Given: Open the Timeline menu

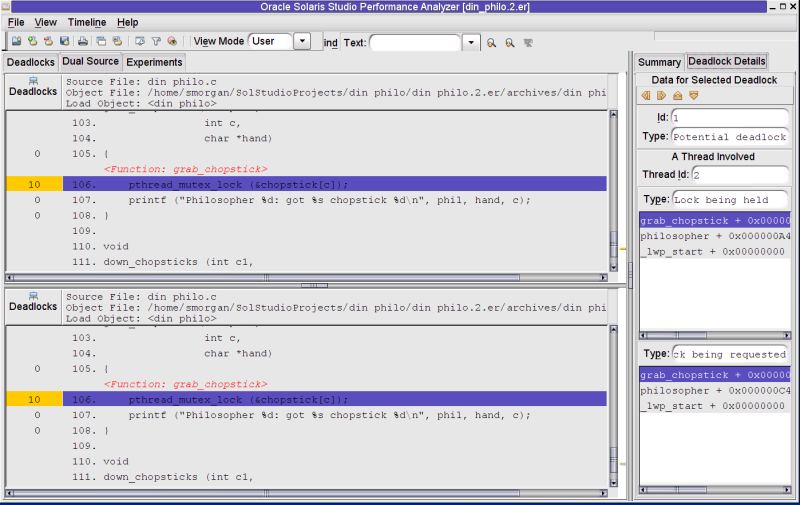Looking at the screenshot, I should coord(87,22).
